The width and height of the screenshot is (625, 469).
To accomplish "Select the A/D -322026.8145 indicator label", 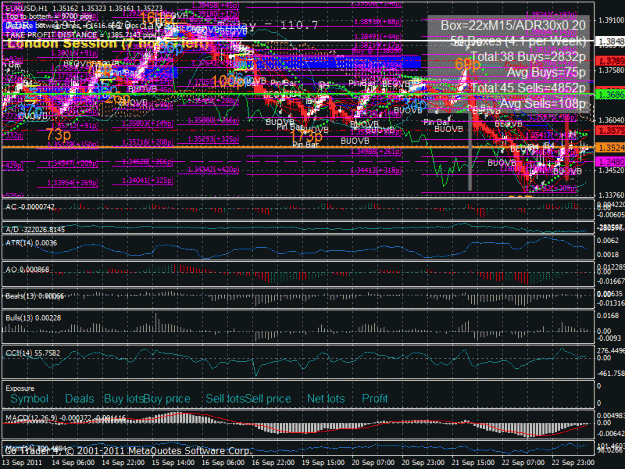I will click(x=35, y=230).
